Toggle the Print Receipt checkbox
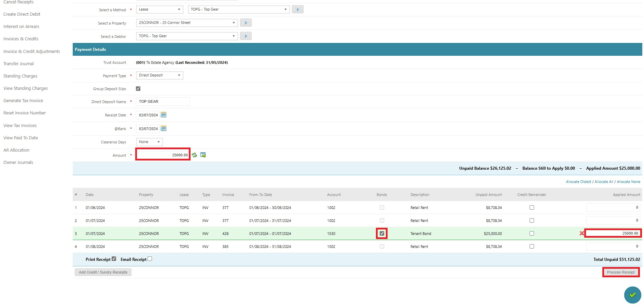The image size is (644, 308). (114, 259)
